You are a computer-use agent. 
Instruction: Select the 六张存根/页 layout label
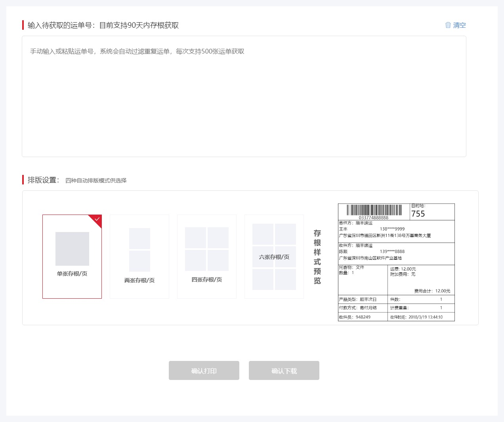pyautogui.click(x=274, y=257)
